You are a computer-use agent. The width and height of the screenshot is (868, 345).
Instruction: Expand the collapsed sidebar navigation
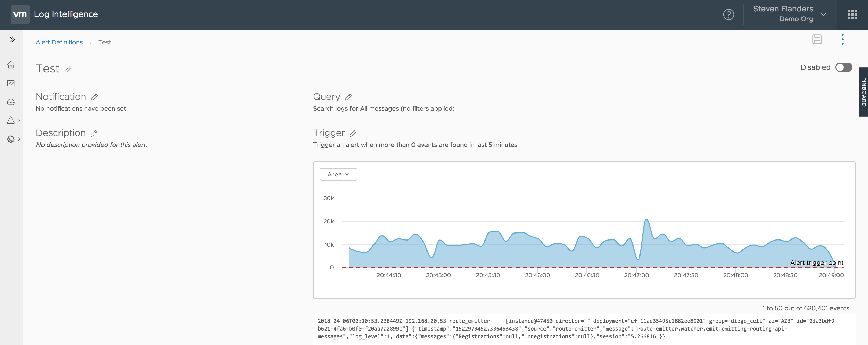click(12, 39)
